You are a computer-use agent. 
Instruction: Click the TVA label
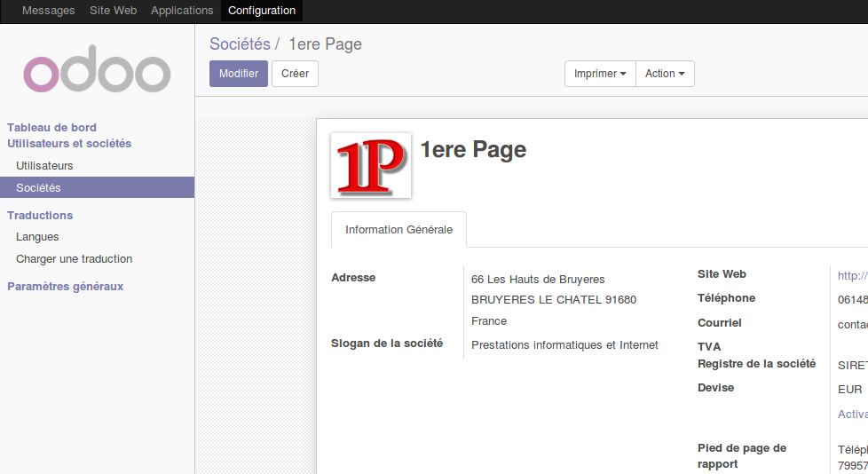point(709,347)
